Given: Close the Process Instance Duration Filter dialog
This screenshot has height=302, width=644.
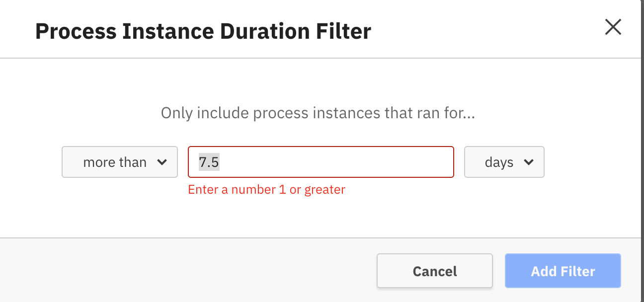Looking at the screenshot, I should coord(613,27).
